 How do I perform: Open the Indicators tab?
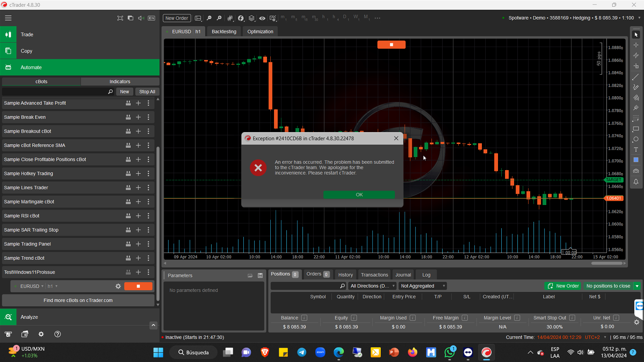click(120, 81)
